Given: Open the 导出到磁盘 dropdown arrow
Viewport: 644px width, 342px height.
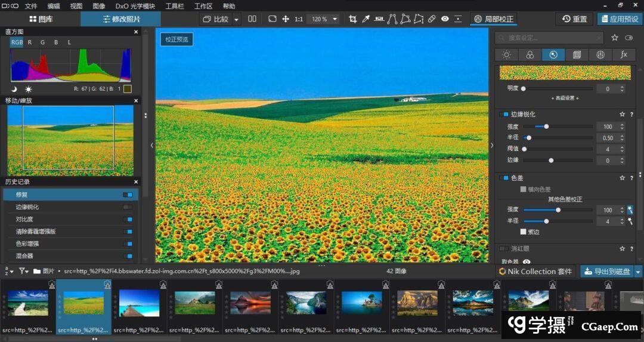Looking at the screenshot, I should point(638,272).
